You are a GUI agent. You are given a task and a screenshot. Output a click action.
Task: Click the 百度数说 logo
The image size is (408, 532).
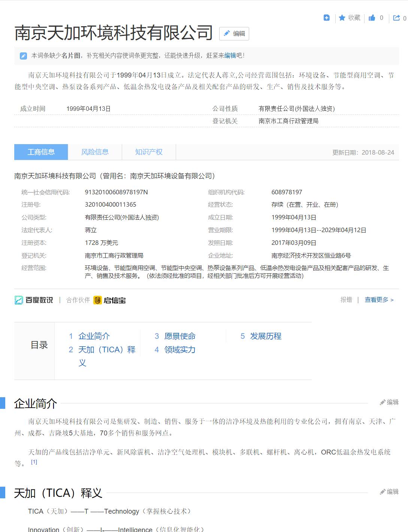click(x=34, y=300)
